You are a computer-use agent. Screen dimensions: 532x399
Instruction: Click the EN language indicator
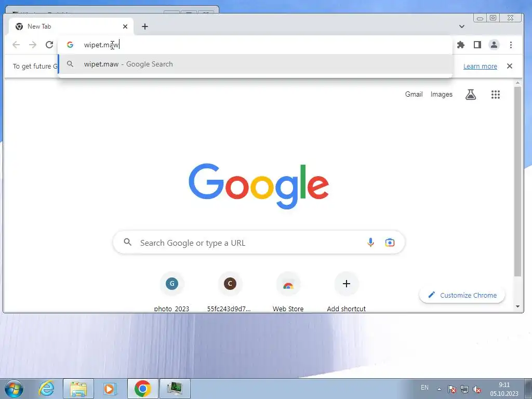[424, 388]
